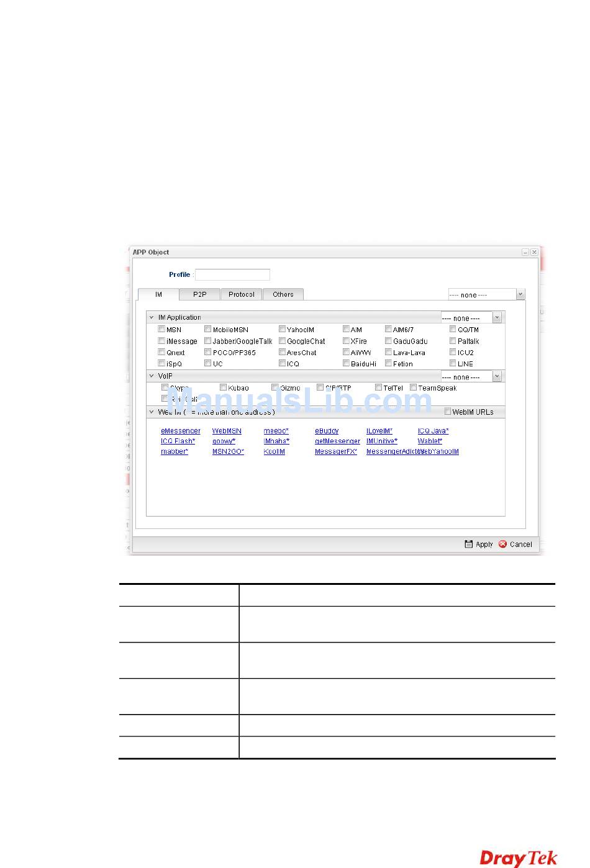The height and width of the screenshot is (868, 590).
Task: Tick the Jabber/GoogleTalk checkbox
Action: pos(208,341)
